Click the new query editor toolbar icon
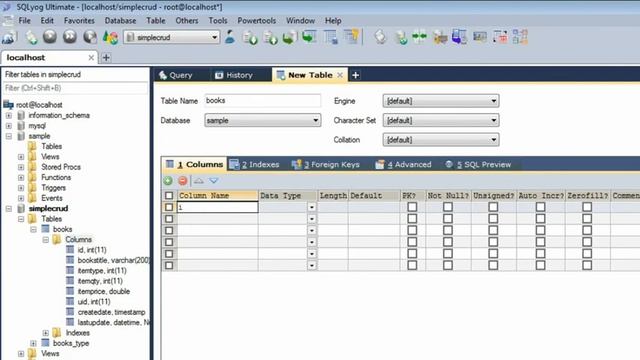Viewport: 640px width, 360px height. click(31, 37)
